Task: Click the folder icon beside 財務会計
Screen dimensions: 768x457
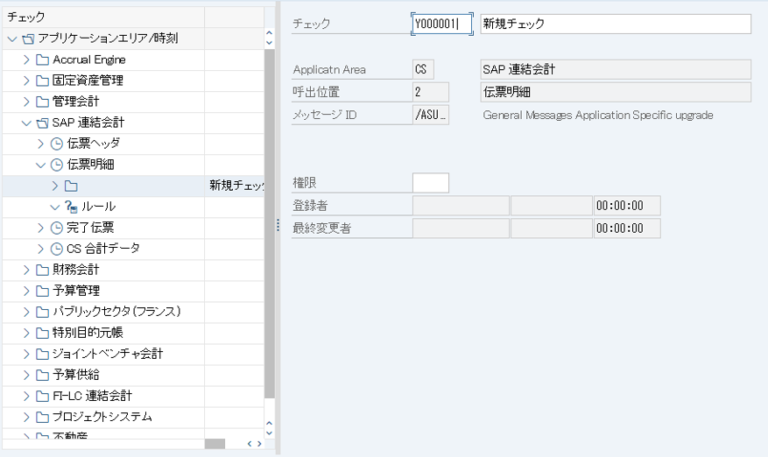Action: click(42, 270)
